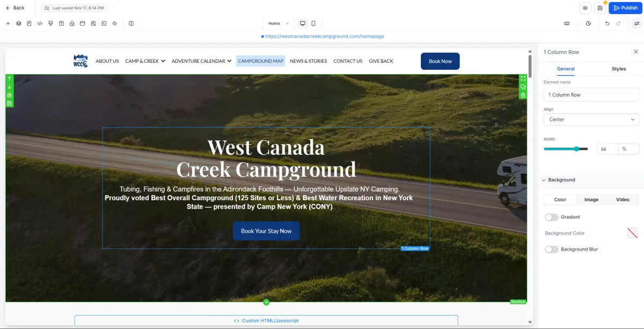Viewport: 644px width, 329px height.
Task: Click the Width value field showing 84
Action: coord(608,149)
